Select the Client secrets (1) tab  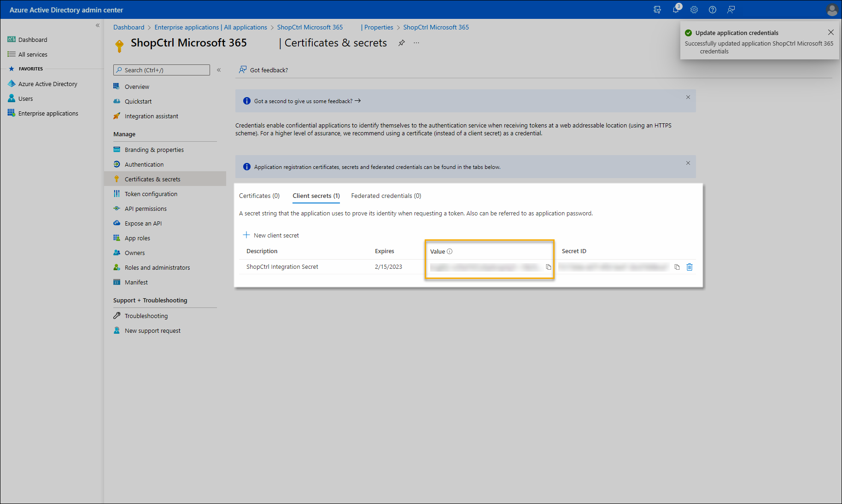(x=316, y=196)
